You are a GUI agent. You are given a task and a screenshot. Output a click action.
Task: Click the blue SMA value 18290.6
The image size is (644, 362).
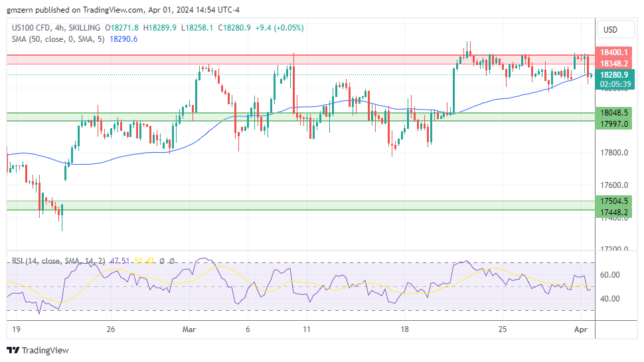pyautogui.click(x=124, y=39)
